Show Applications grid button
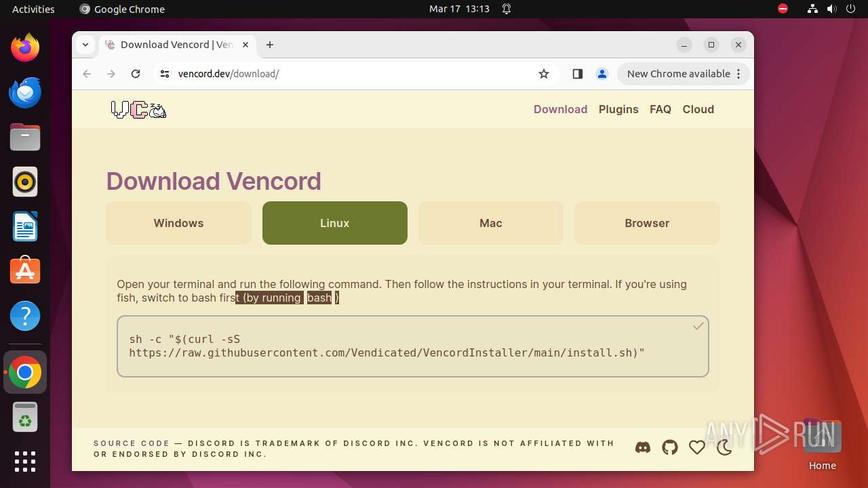The image size is (868, 488). 25,462
